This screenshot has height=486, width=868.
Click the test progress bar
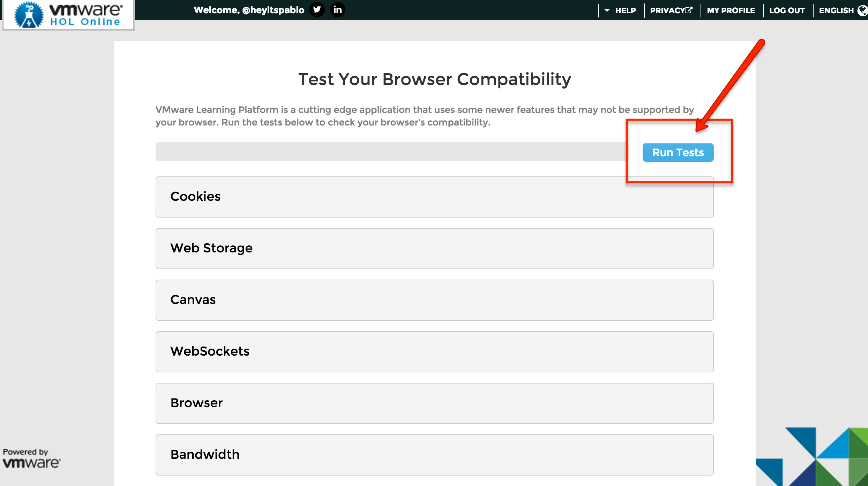[x=391, y=152]
